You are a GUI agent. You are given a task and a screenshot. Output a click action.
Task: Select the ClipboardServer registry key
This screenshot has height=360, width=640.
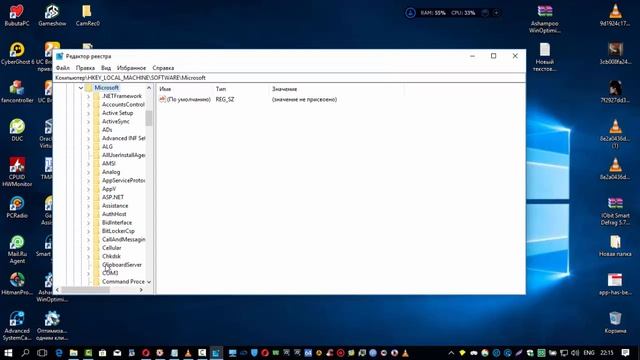click(x=122, y=265)
